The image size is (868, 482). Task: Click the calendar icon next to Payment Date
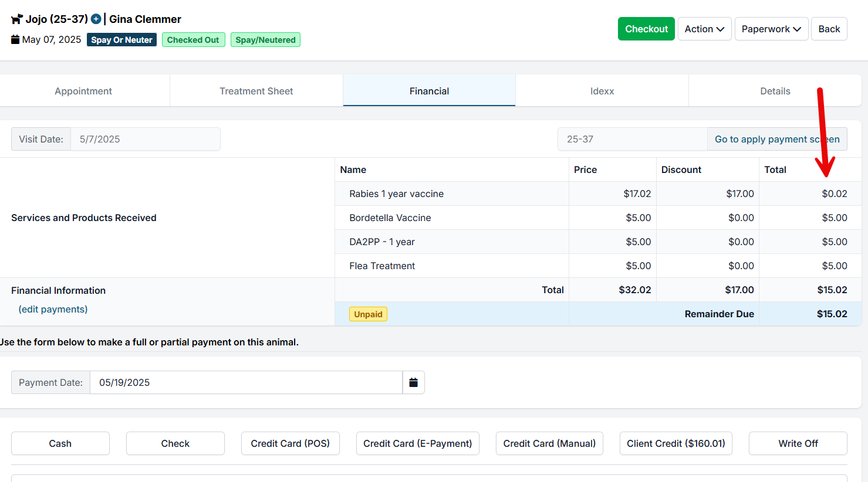click(x=413, y=382)
